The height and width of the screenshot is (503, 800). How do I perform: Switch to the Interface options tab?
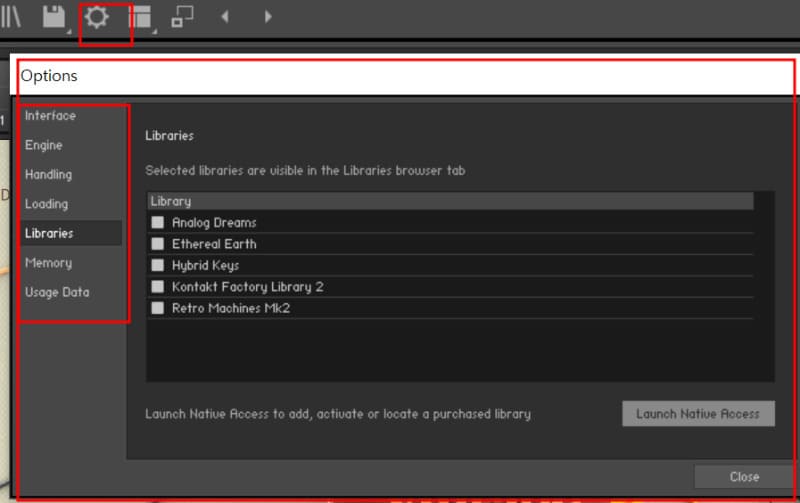(51, 116)
